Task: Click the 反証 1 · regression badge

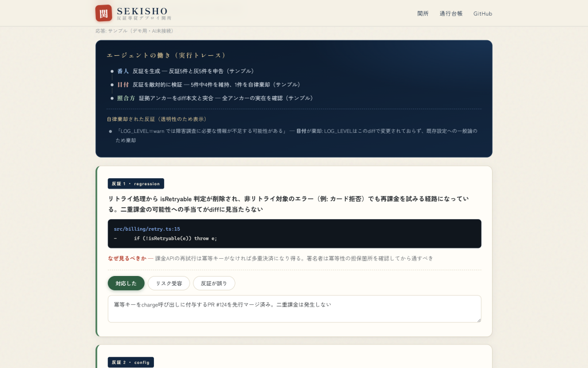Action: pos(136,183)
